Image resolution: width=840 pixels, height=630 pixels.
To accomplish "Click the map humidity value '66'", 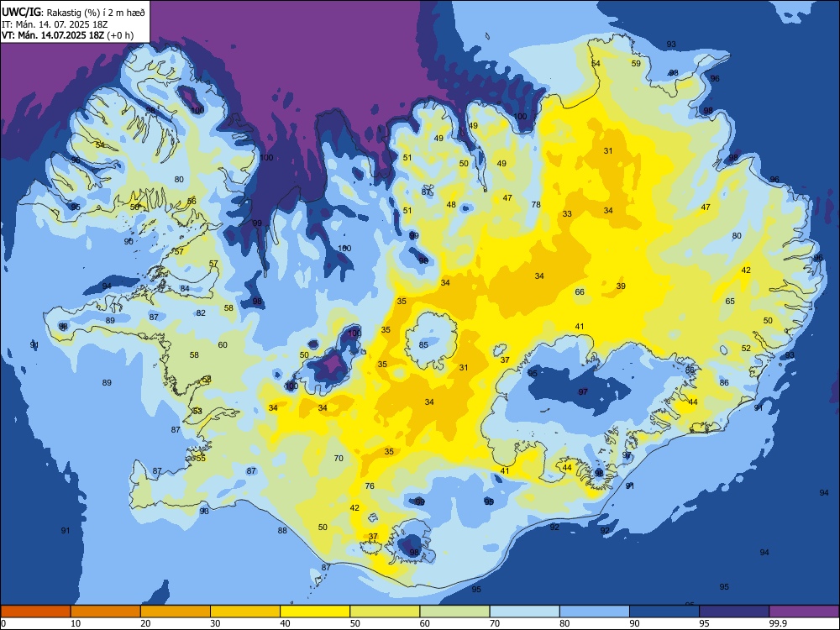I will pos(580,292).
